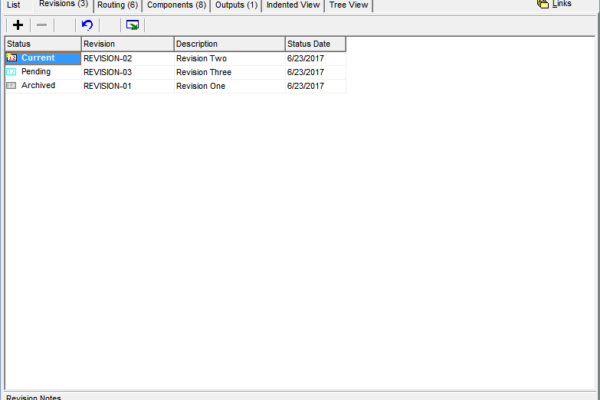
Task: Select the Pending status cell
Action: click(x=43, y=72)
